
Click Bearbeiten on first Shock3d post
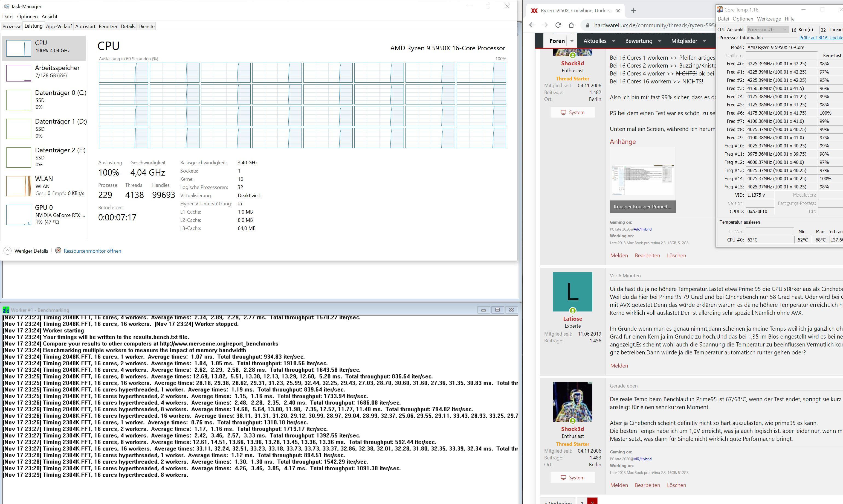pyautogui.click(x=647, y=255)
